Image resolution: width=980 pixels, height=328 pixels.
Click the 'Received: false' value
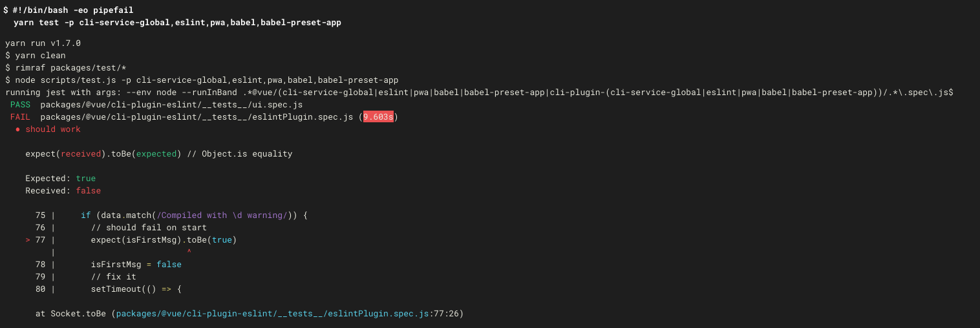coord(88,191)
